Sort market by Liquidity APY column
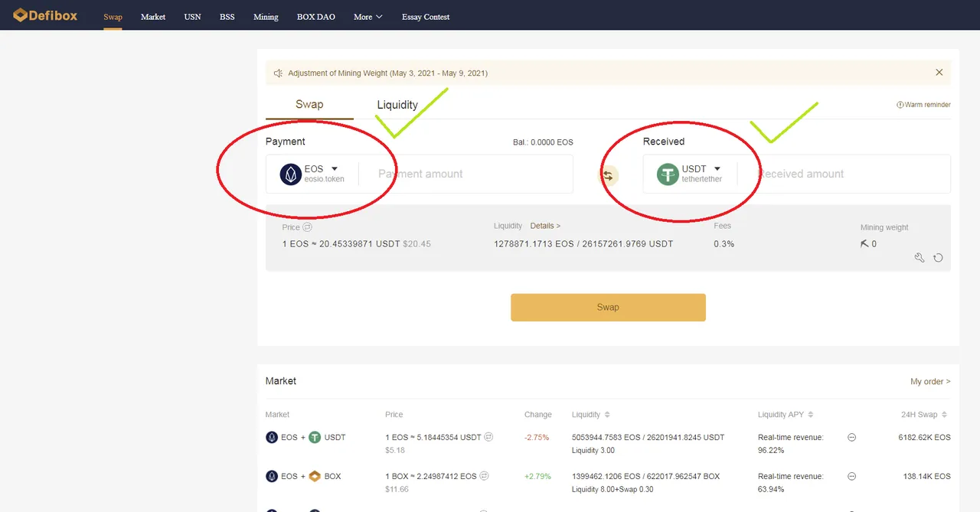Image resolution: width=980 pixels, height=512 pixels. coord(810,415)
